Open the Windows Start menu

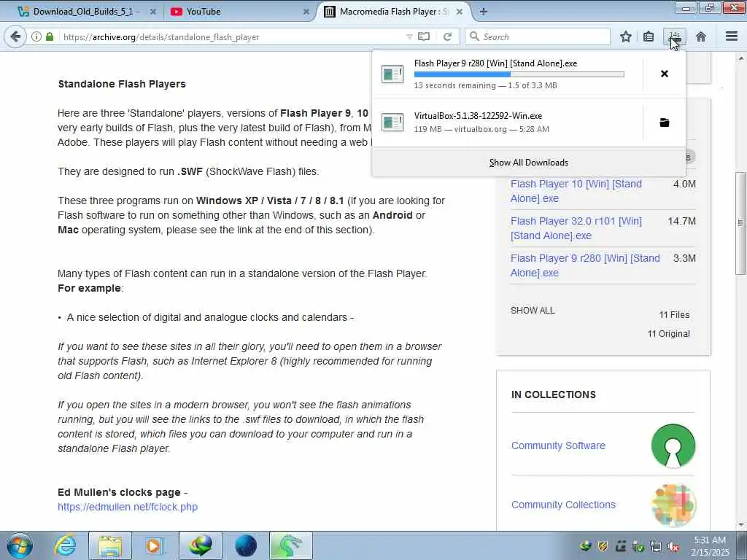tap(20, 545)
